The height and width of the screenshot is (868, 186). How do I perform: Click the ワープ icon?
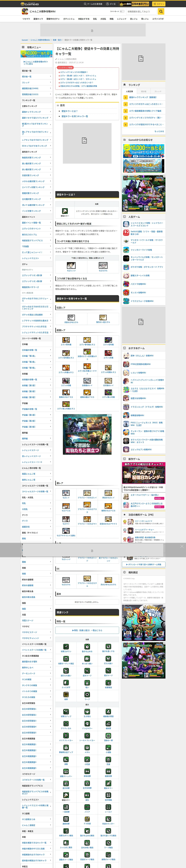click(x=87, y=694)
